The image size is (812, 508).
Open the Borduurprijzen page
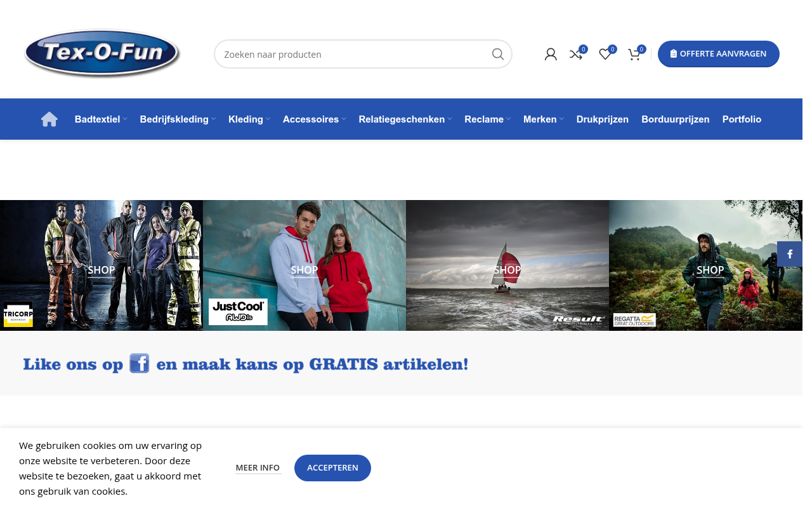coord(675,119)
